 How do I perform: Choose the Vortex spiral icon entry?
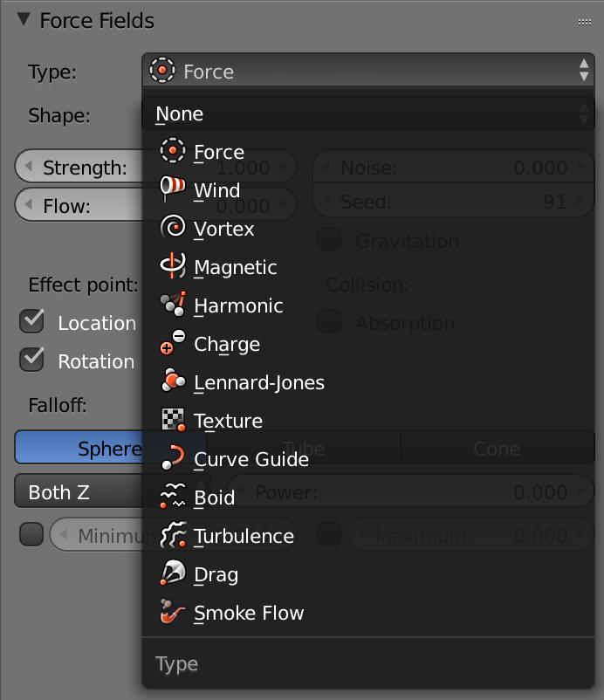pos(172,227)
